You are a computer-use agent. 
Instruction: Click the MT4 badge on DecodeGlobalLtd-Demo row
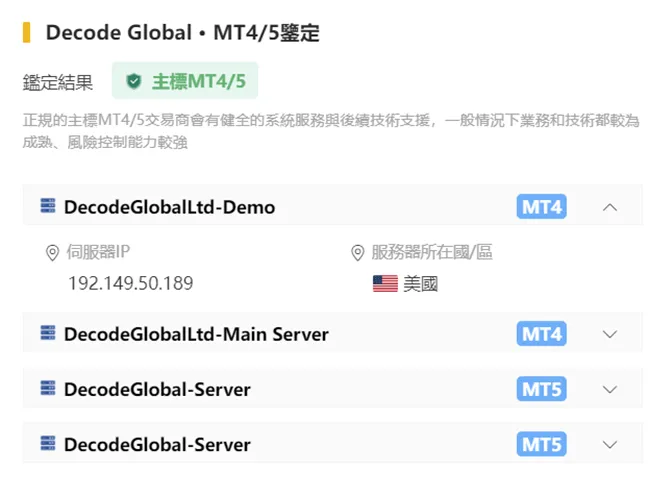click(541, 206)
